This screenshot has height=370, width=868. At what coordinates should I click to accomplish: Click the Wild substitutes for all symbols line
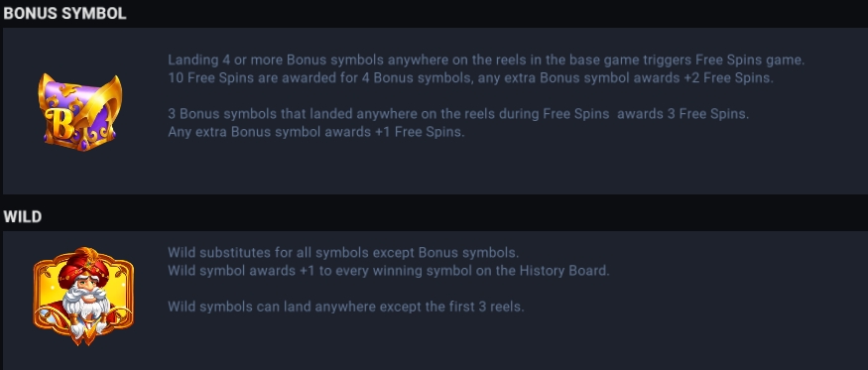coord(343,253)
